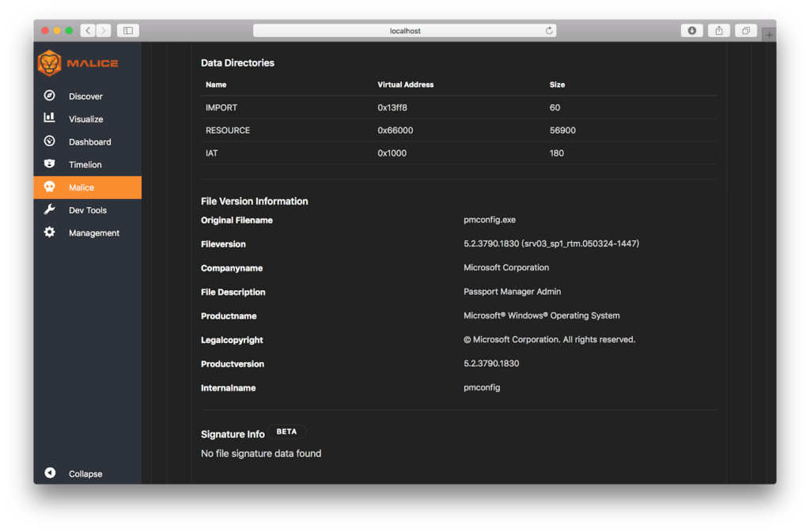This screenshot has height=532, width=810.
Task: Click the Dev Tools wrench icon
Action: (x=50, y=209)
